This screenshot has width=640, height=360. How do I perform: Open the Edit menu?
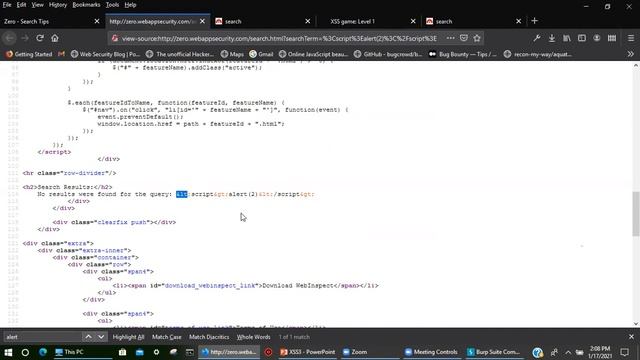click(x=21, y=5)
